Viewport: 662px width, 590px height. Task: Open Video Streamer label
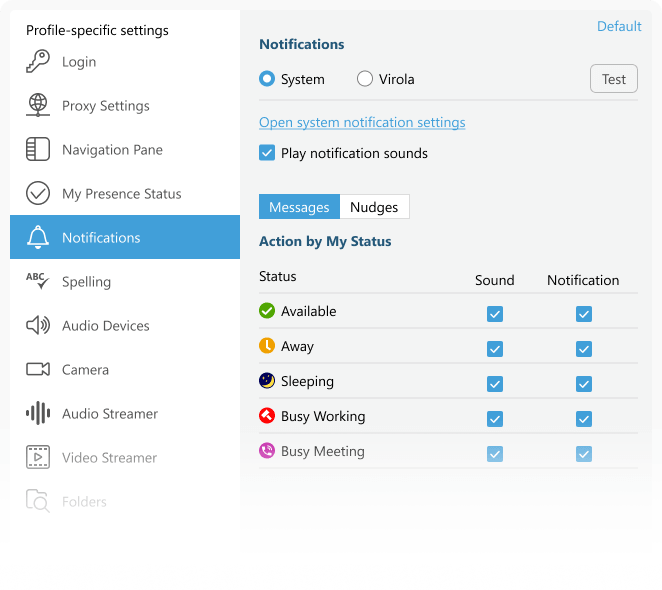(109, 457)
